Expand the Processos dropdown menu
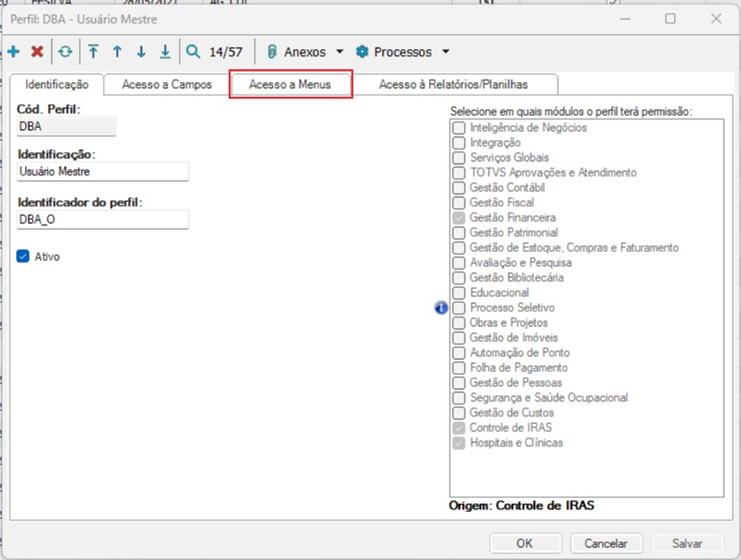741x560 pixels. click(x=445, y=51)
